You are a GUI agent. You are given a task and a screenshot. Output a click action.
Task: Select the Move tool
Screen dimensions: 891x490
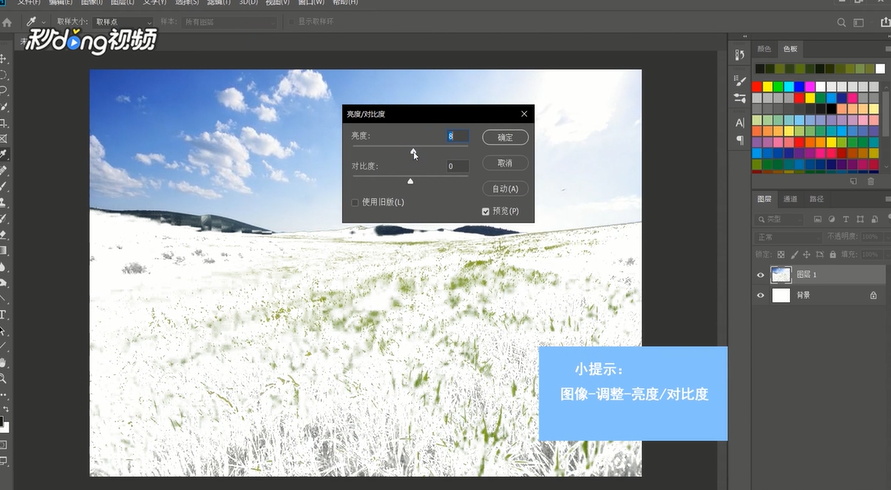(x=3, y=59)
